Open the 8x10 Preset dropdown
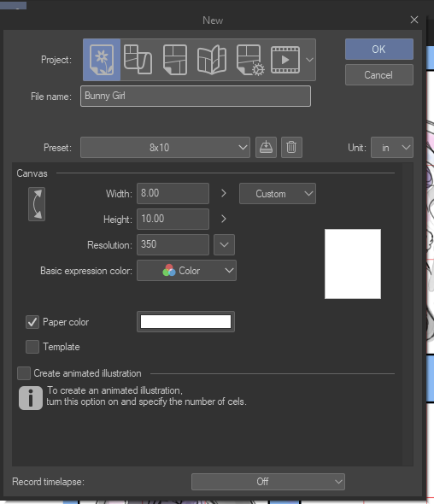This screenshot has height=504, width=434. click(x=165, y=148)
